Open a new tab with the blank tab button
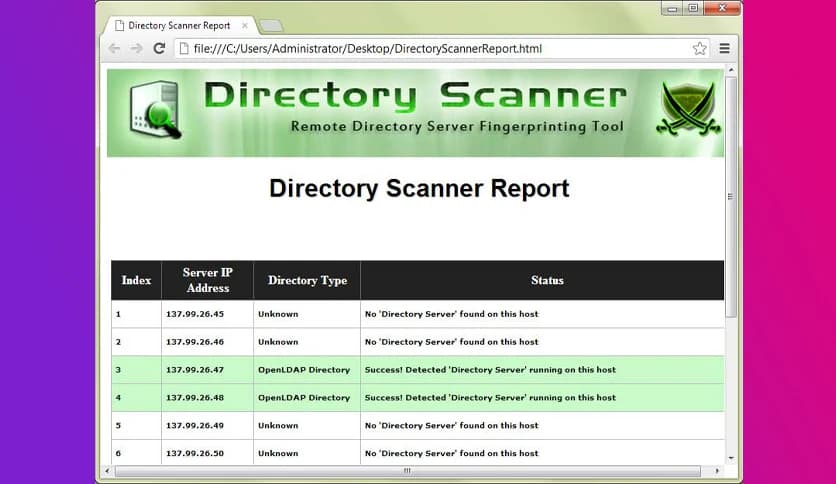Viewport: 836px width, 484px height. [x=271, y=26]
